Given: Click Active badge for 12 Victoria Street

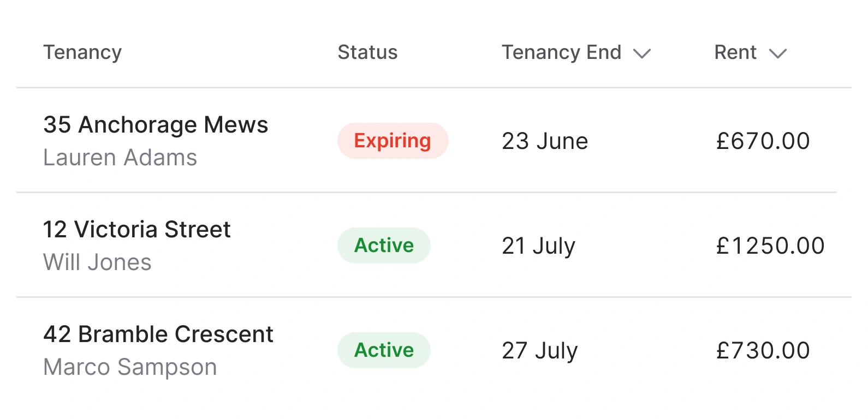Looking at the screenshot, I should coord(384,246).
